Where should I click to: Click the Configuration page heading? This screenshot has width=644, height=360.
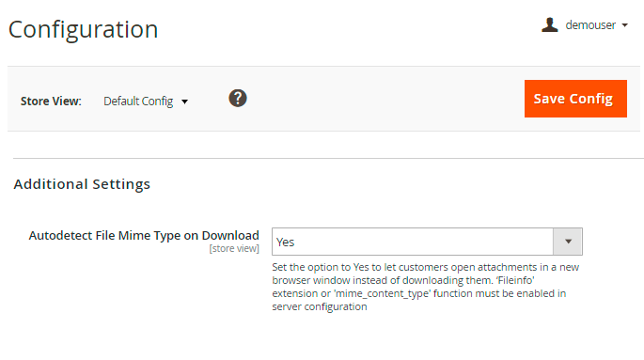point(83,29)
